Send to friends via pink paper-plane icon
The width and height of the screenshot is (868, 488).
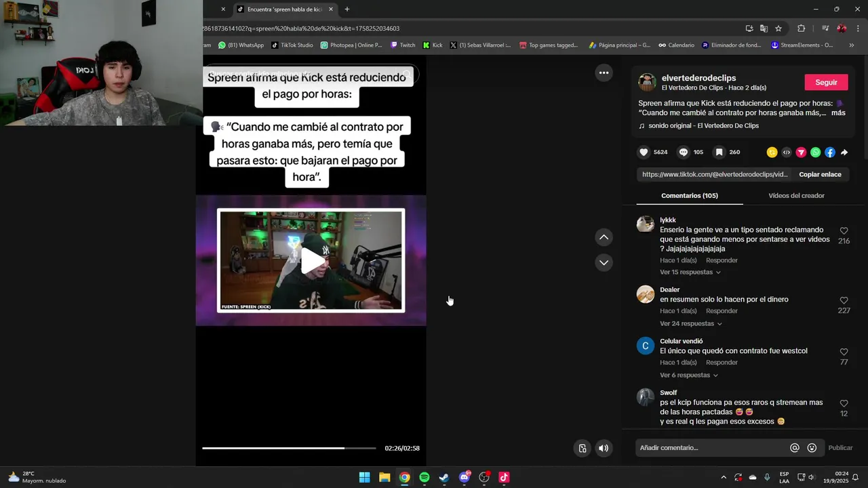click(x=801, y=152)
